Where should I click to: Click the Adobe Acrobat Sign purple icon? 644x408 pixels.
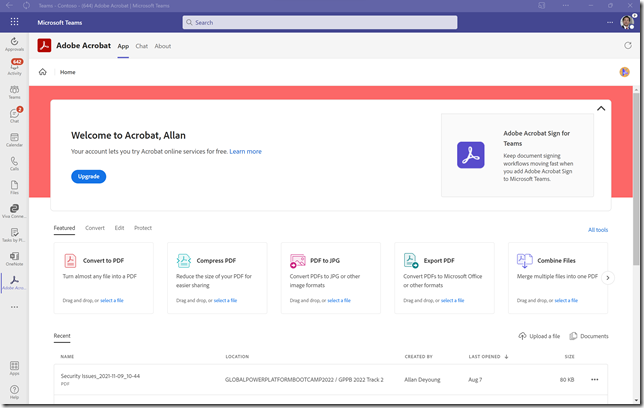click(471, 155)
